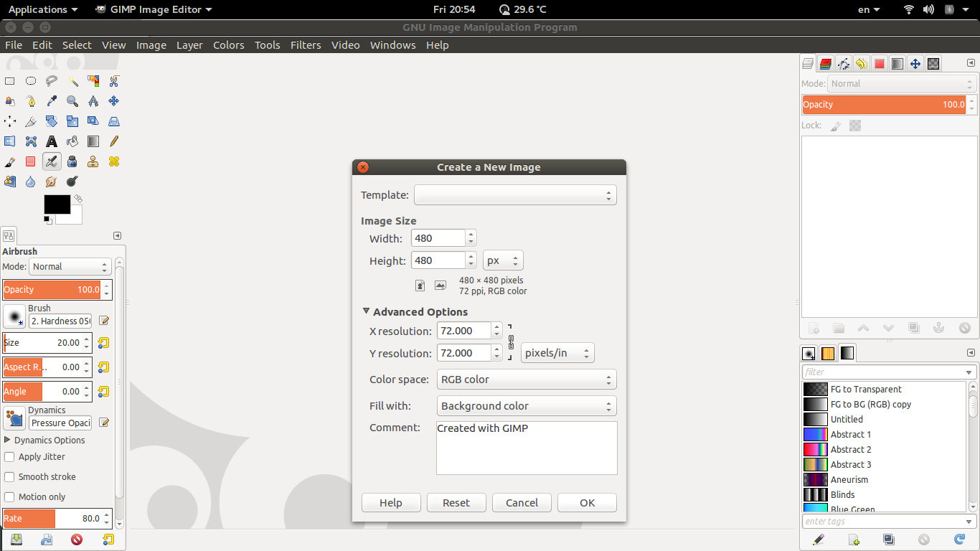Select the Bucket Fill tool
Image resolution: width=980 pixels, height=551 pixels.
(72, 141)
